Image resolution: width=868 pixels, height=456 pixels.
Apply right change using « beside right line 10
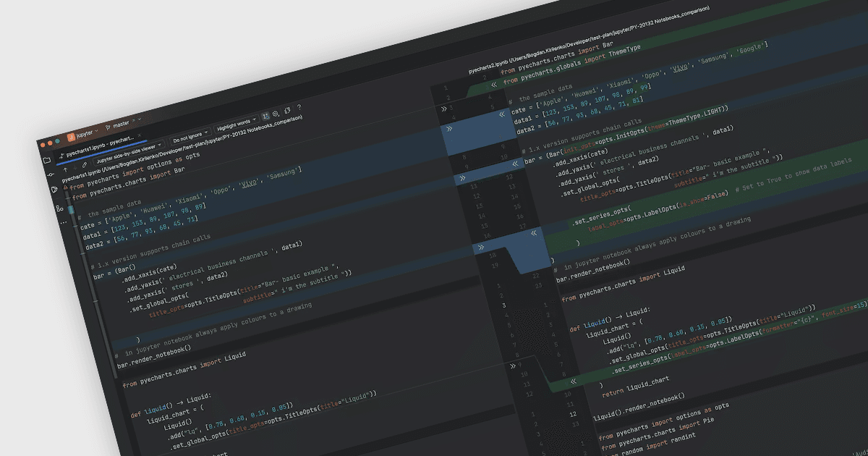pyautogui.click(x=515, y=164)
